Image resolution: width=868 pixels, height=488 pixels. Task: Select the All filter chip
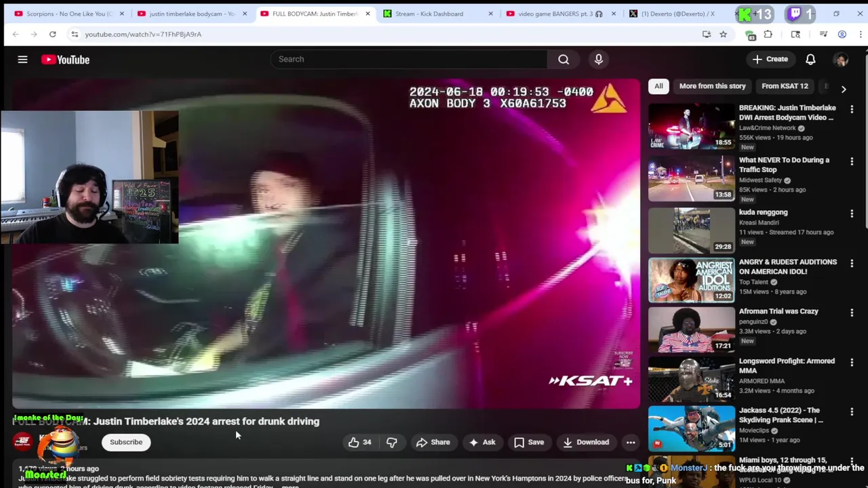coord(658,86)
